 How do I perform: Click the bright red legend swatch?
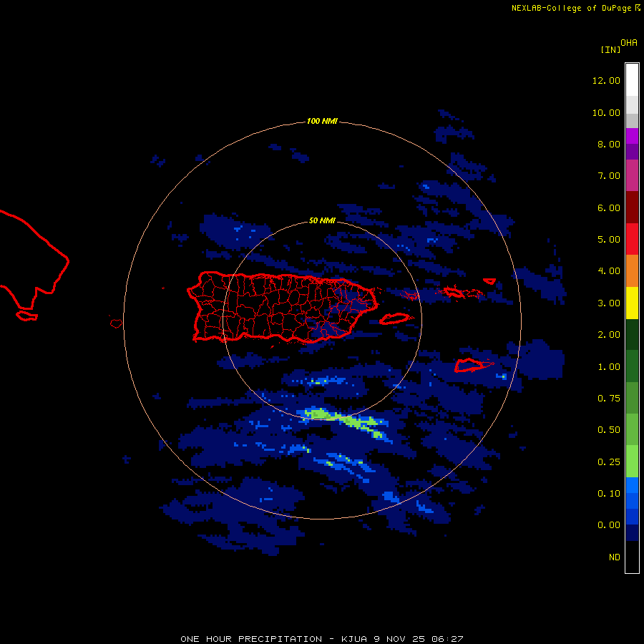tap(632, 240)
